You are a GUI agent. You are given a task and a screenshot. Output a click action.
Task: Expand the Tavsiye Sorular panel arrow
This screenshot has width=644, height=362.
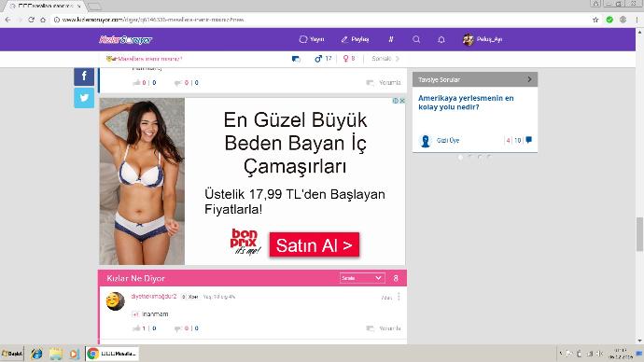(529, 79)
